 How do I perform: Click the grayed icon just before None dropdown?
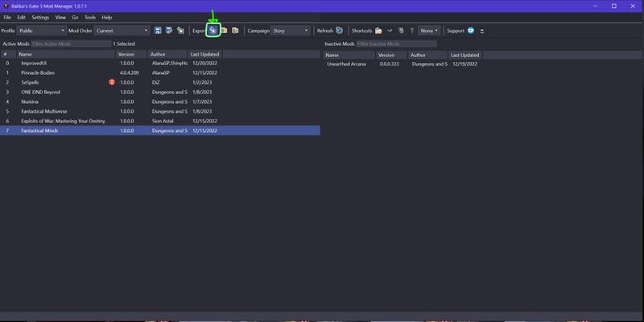click(x=411, y=31)
